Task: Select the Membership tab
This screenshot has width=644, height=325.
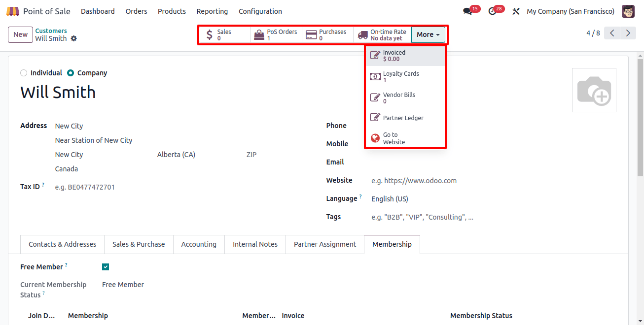Action: (x=392, y=244)
